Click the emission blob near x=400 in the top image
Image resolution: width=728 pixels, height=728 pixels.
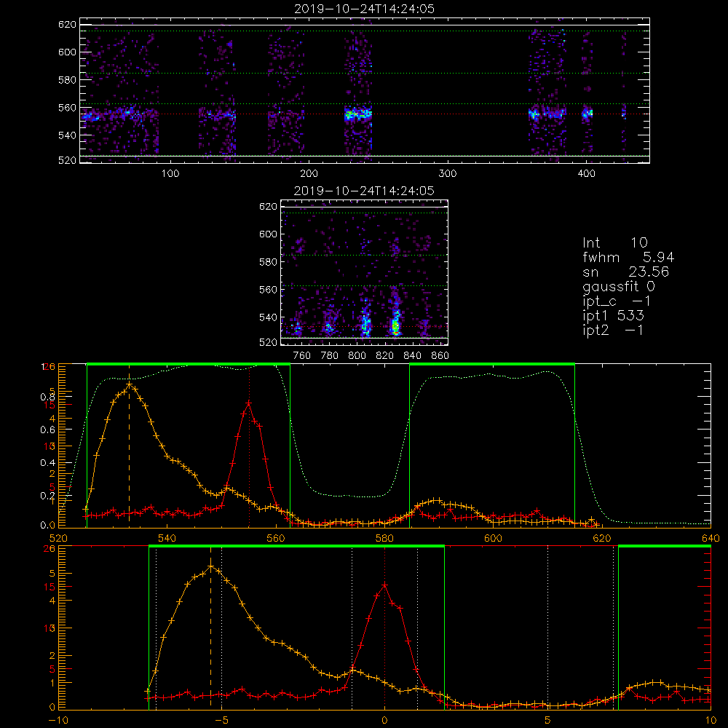[x=587, y=114]
